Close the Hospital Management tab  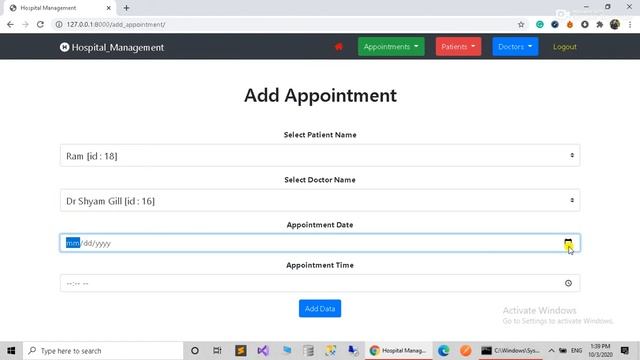pos(109,8)
